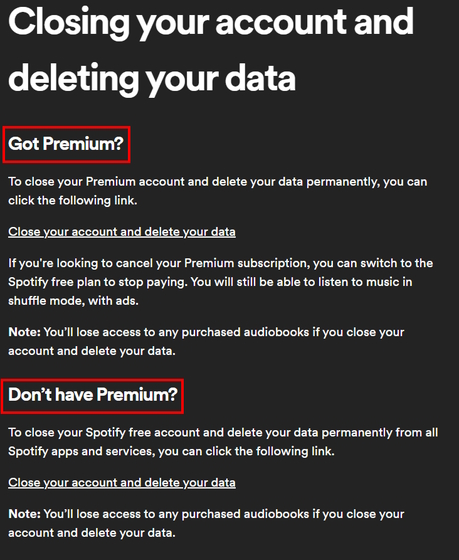This screenshot has width=459, height=560.
Task: Click the word "deleting" in the page title
Action: (73, 78)
